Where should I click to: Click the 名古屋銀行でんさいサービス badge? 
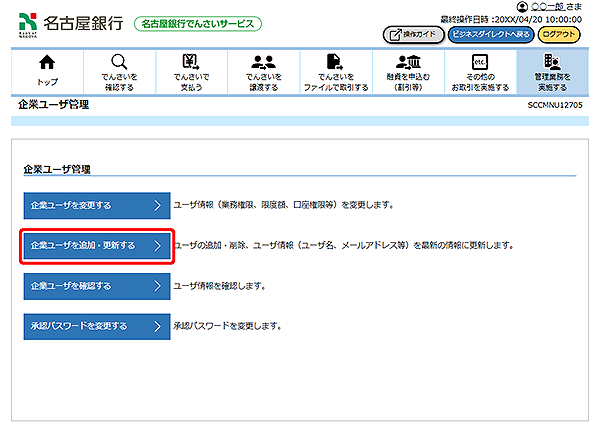pos(196,23)
